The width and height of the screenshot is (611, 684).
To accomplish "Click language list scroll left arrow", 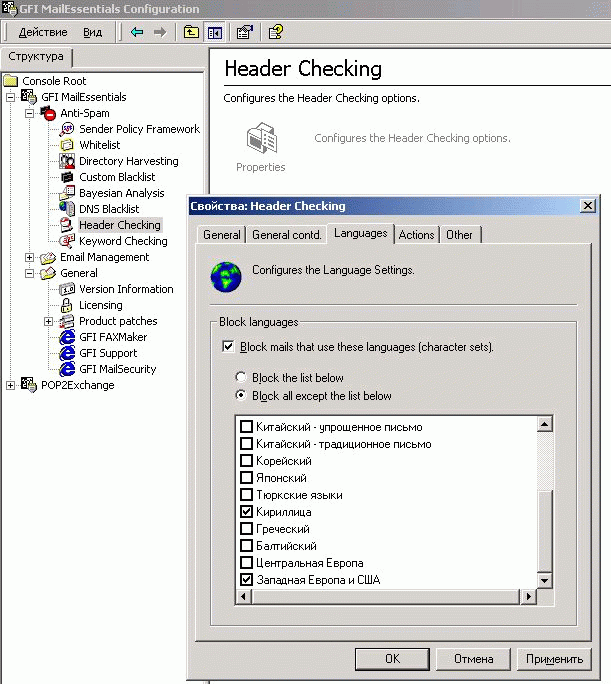I will (x=243, y=596).
